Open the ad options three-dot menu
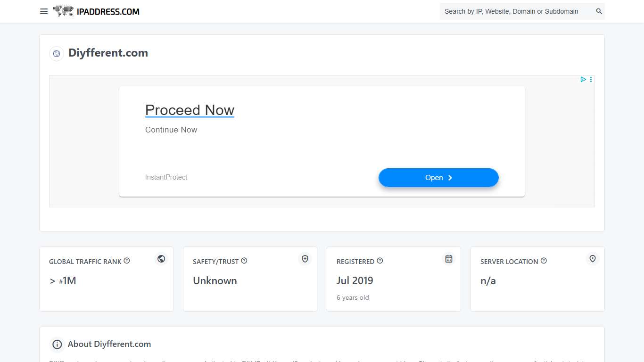This screenshot has height=362, width=644. [x=591, y=79]
